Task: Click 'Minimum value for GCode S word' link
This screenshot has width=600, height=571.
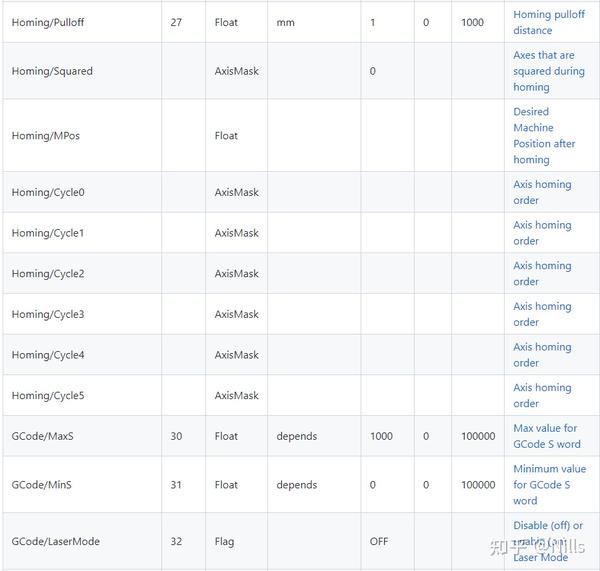Action: point(549,484)
